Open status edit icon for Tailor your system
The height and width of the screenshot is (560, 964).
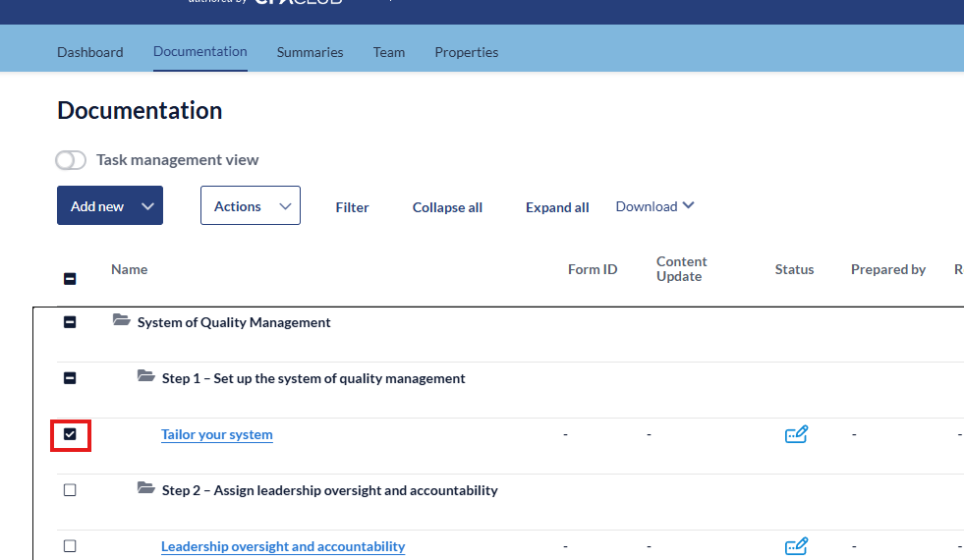pos(796,434)
